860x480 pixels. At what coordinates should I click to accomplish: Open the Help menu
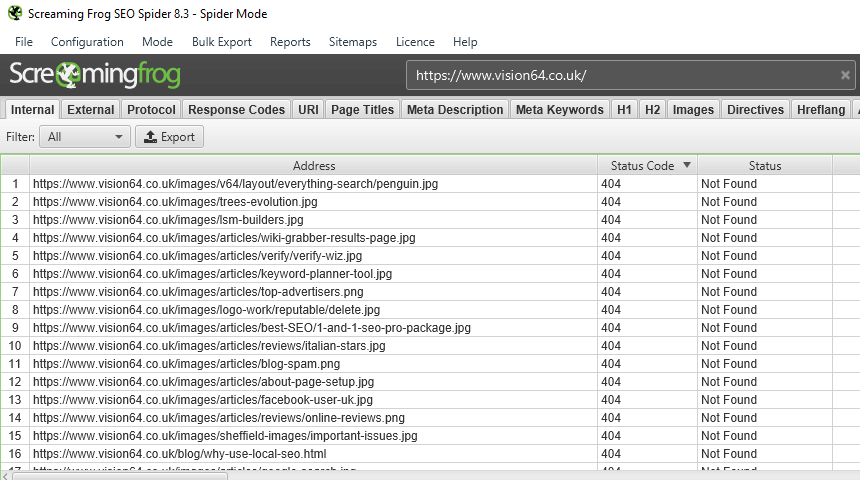coord(465,42)
